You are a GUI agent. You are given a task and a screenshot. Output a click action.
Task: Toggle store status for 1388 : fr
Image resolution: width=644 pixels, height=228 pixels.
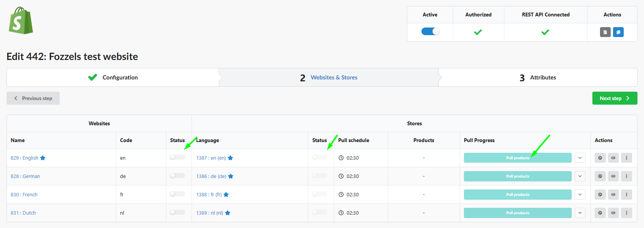(x=320, y=194)
